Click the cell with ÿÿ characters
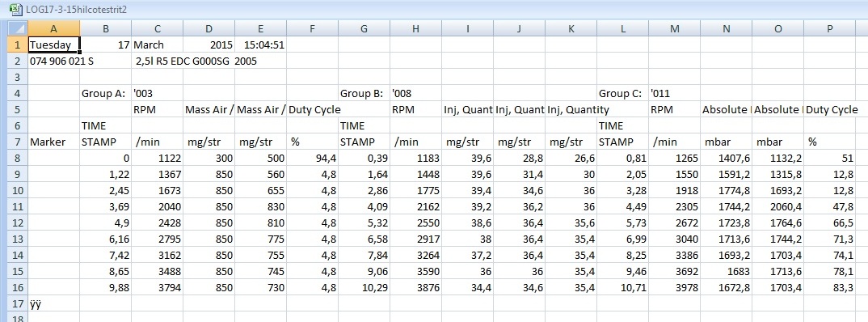The width and height of the screenshot is (868, 322). tap(53, 304)
